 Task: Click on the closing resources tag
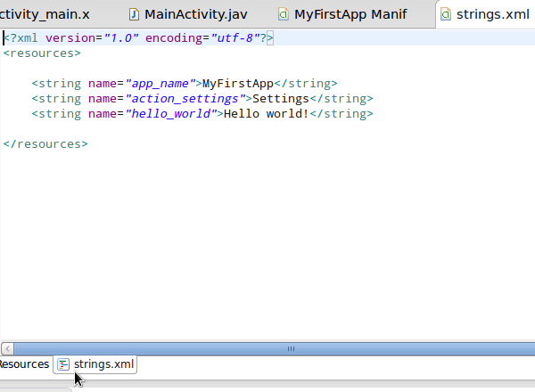click(45, 143)
